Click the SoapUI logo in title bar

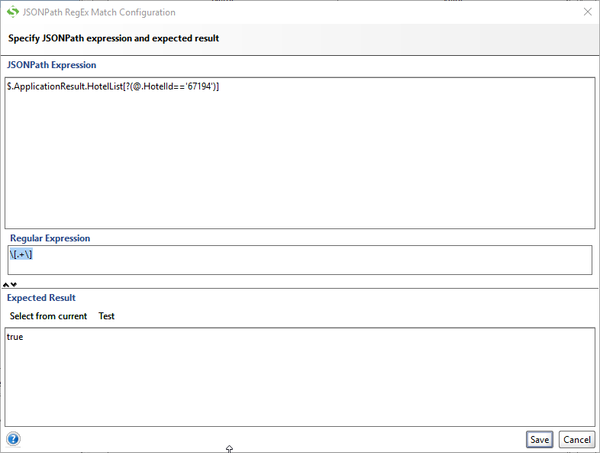click(11, 12)
